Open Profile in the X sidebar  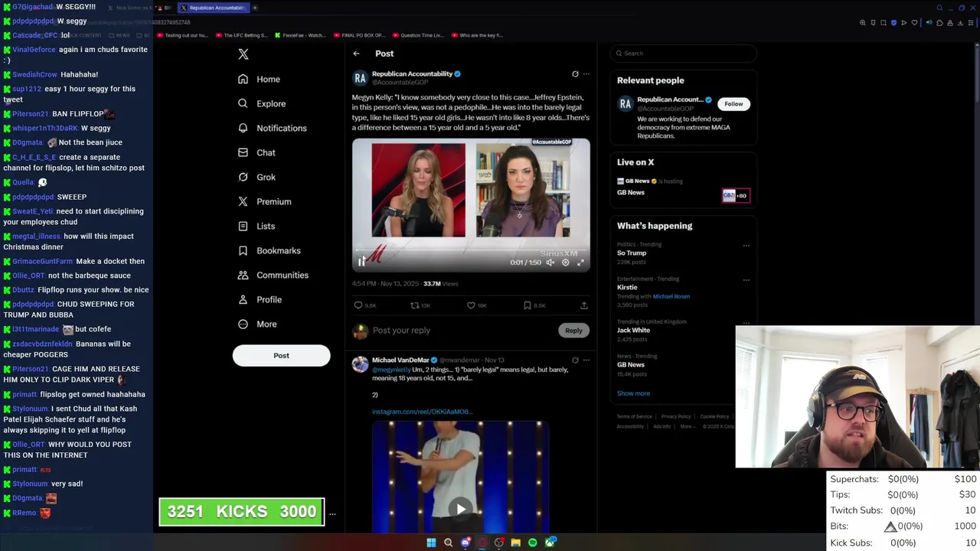(x=260, y=299)
